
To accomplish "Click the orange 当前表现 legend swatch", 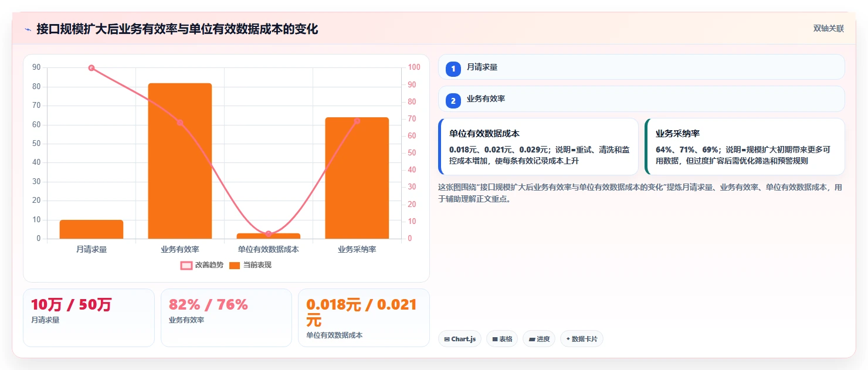I will point(235,265).
